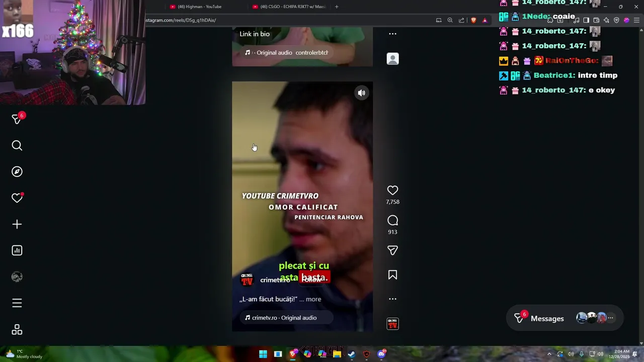The height and width of the screenshot is (362, 644).
Task: Open the Explore compass icon
Action: [17, 172]
